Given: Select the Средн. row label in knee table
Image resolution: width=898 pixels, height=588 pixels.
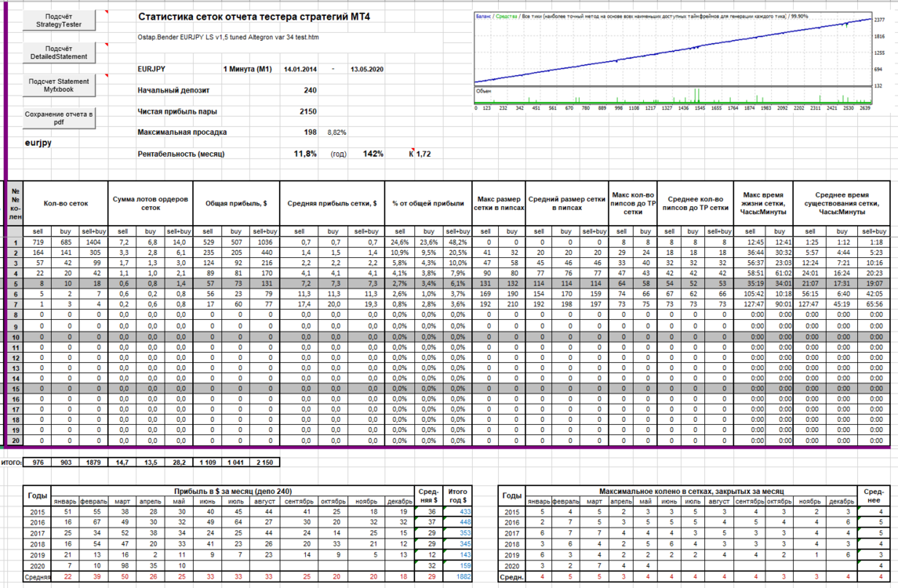Looking at the screenshot, I should 512,577.
